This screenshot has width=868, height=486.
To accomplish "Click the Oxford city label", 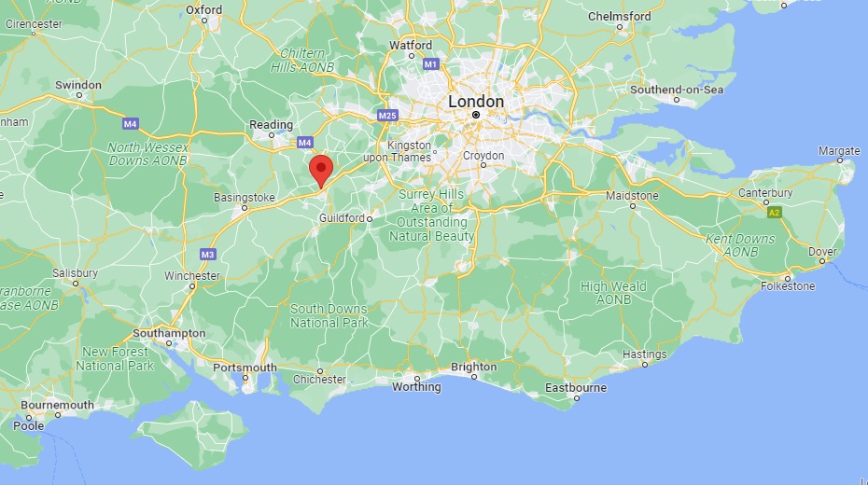I will [203, 10].
